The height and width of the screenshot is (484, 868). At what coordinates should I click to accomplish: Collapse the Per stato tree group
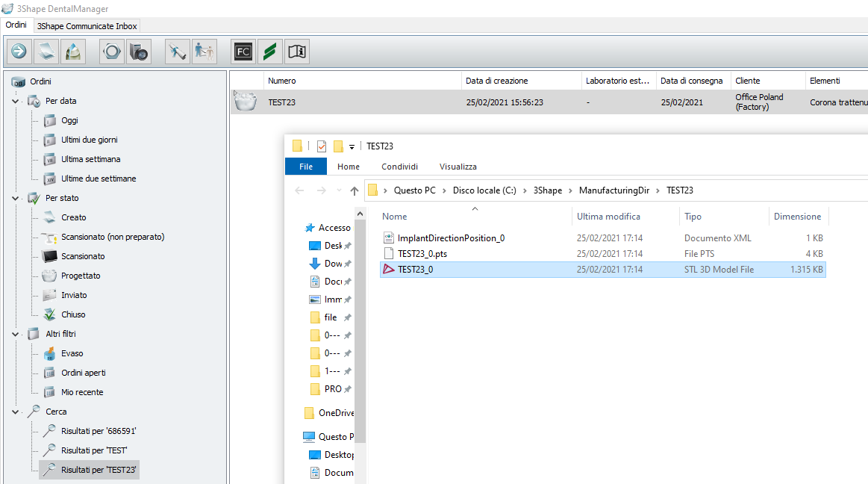pos(15,198)
